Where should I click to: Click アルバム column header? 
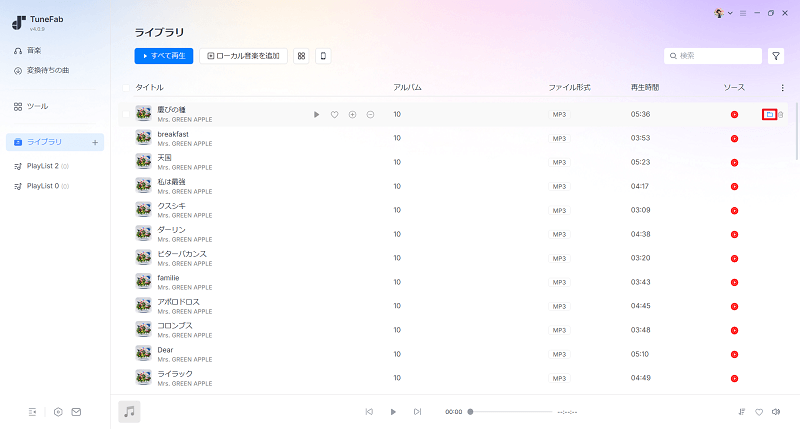pos(407,88)
